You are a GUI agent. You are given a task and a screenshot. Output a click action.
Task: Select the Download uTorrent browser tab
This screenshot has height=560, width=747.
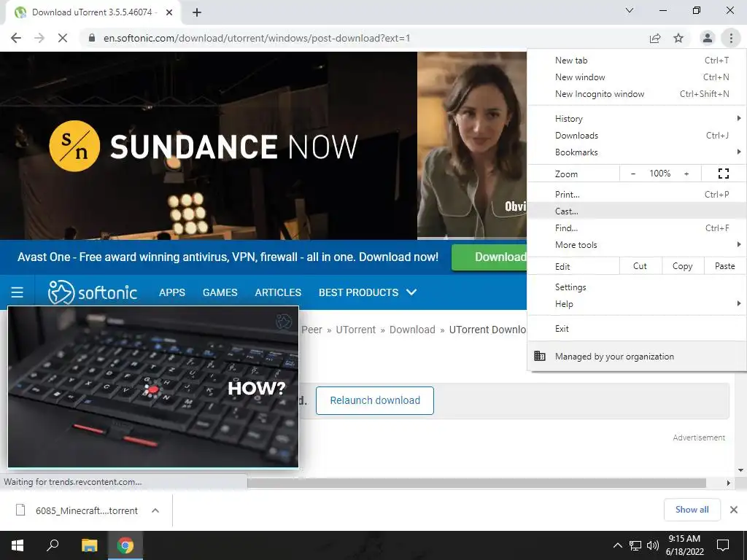pos(93,12)
